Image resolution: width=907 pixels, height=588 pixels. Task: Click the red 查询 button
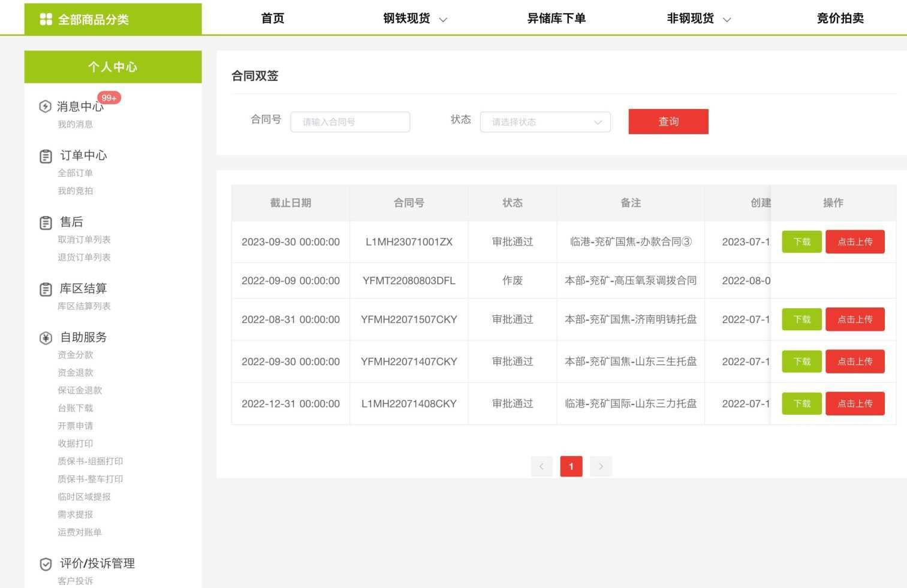668,122
